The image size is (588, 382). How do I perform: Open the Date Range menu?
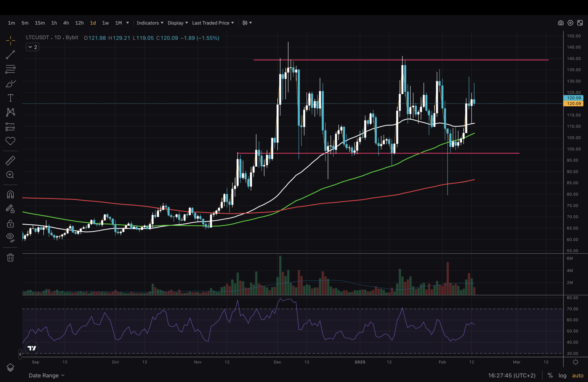(47, 375)
